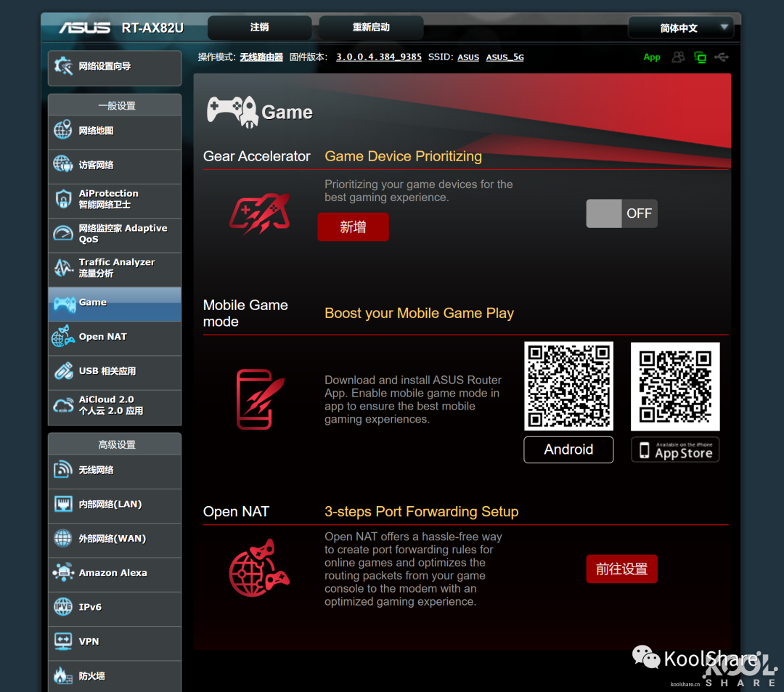Toggle Game Device Prioritizing OFF switch

tap(621, 213)
